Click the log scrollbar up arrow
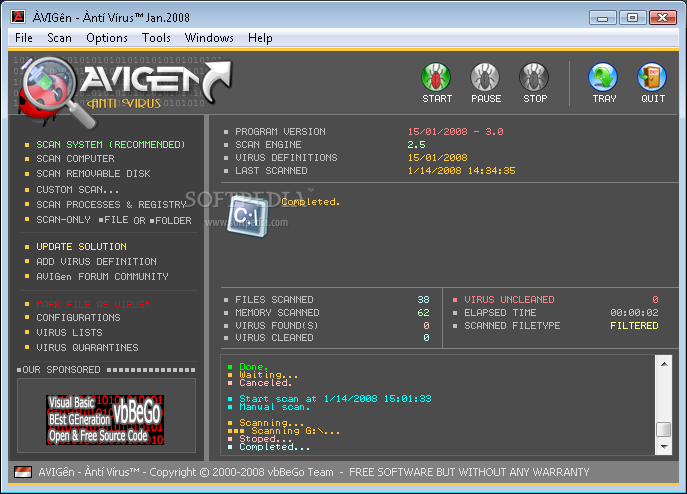The width and height of the screenshot is (687, 494). click(x=664, y=364)
